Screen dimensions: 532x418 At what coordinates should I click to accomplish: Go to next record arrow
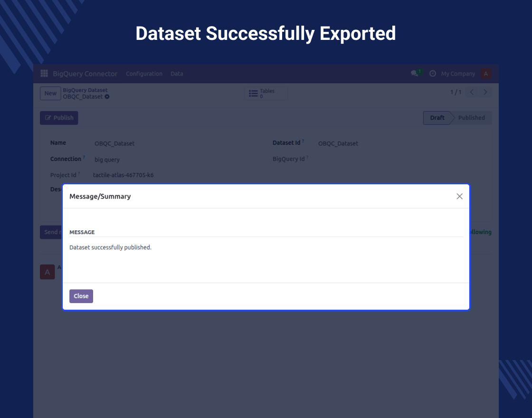point(485,92)
